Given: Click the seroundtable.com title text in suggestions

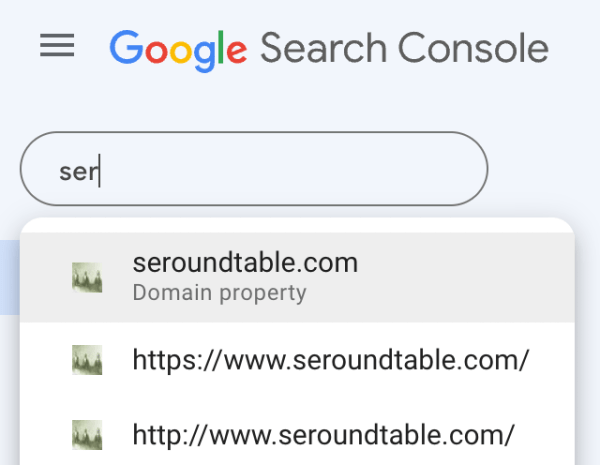Looking at the screenshot, I should pyautogui.click(x=245, y=263).
